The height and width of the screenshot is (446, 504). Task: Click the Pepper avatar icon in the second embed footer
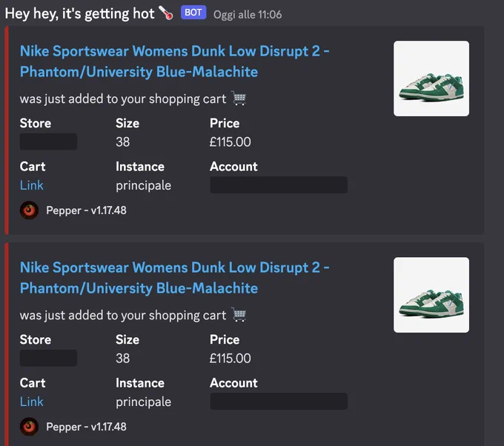29,427
